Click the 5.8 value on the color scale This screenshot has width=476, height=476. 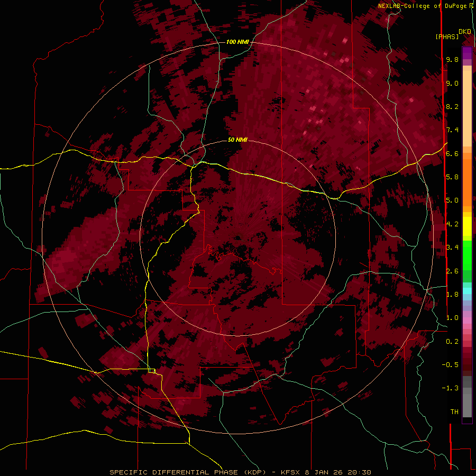(x=452, y=177)
